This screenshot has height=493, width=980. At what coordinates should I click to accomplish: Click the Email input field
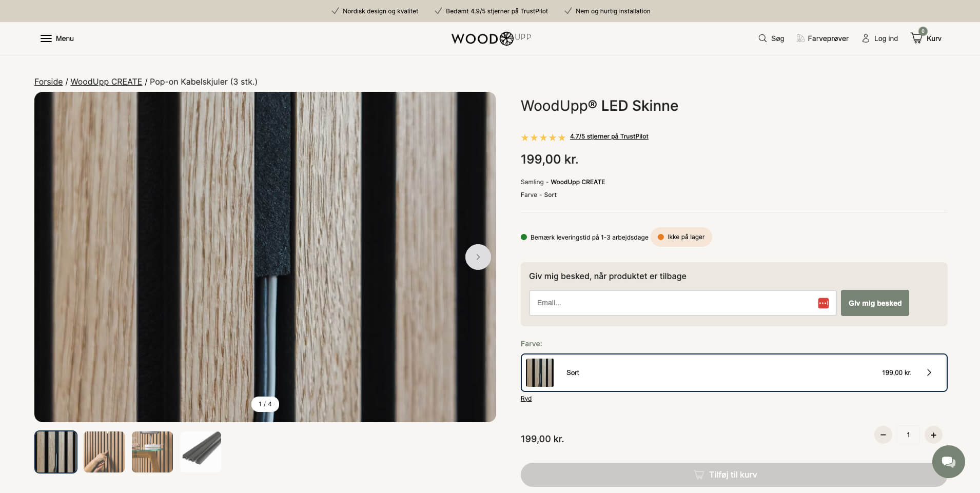[x=672, y=303]
